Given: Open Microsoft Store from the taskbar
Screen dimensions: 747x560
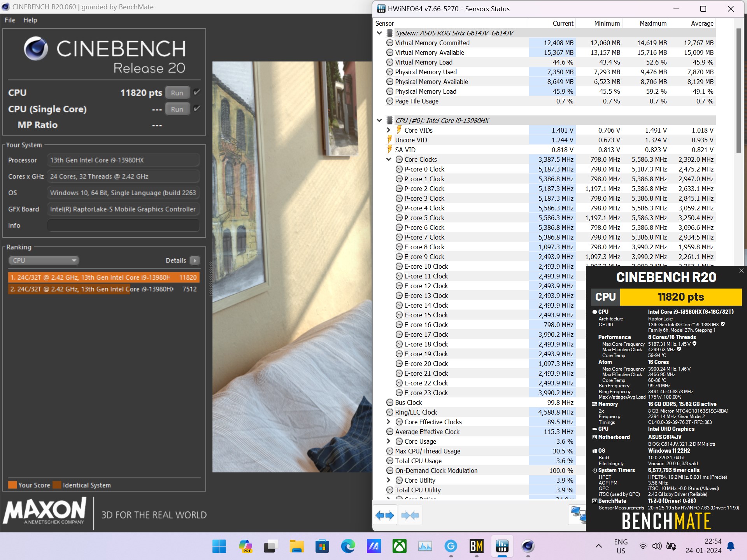Looking at the screenshot, I should tap(322, 546).
